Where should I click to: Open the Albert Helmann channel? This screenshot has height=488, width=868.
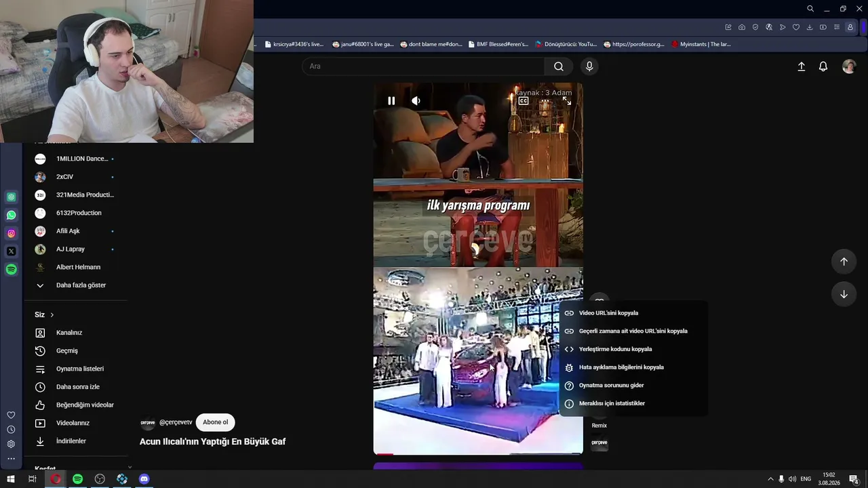pyautogui.click(x=76, y=267)
